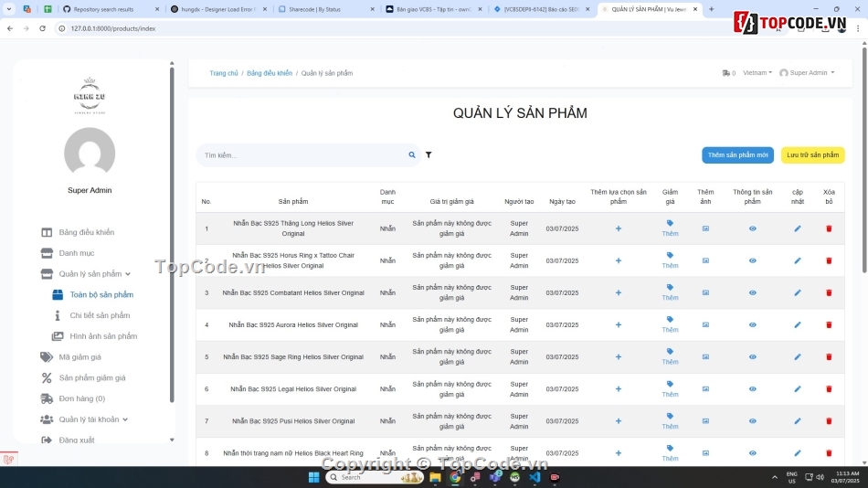Open the Vietnam language dropdown
The width and height of the screenshot is (868, 488).
coord(757,73)
